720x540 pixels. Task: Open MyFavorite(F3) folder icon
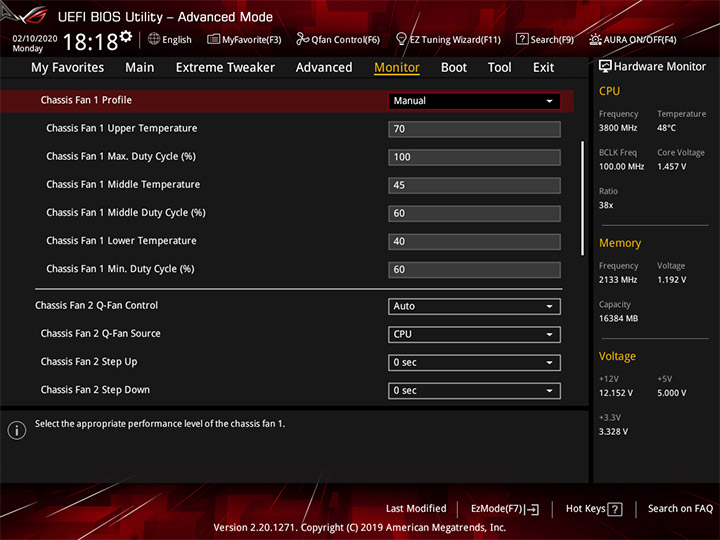213,39
